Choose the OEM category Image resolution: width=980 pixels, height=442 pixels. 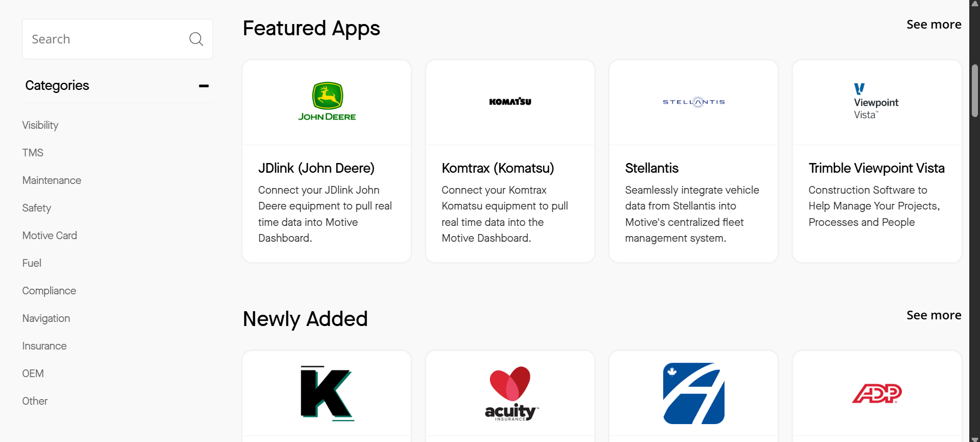[x=33, y=374]
